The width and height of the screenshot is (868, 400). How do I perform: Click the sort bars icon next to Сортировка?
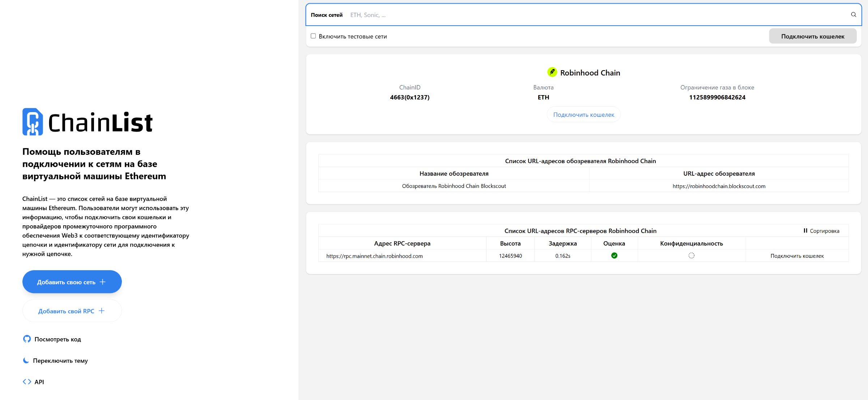pos(805,231)
